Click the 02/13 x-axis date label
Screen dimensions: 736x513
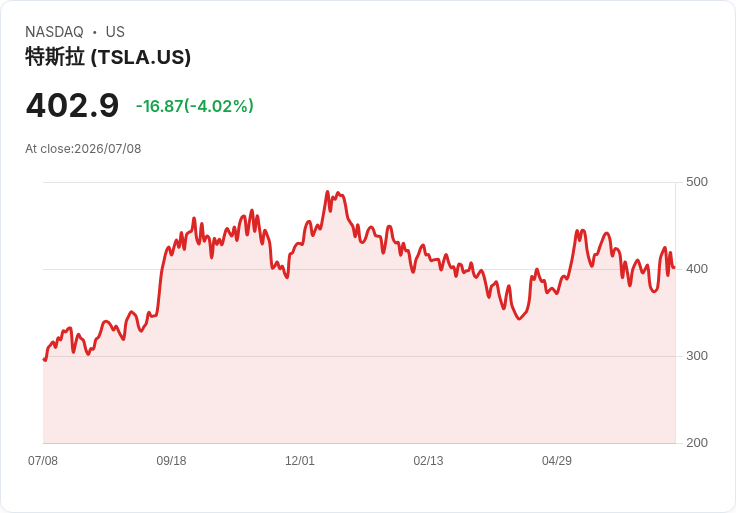point(428,460)
